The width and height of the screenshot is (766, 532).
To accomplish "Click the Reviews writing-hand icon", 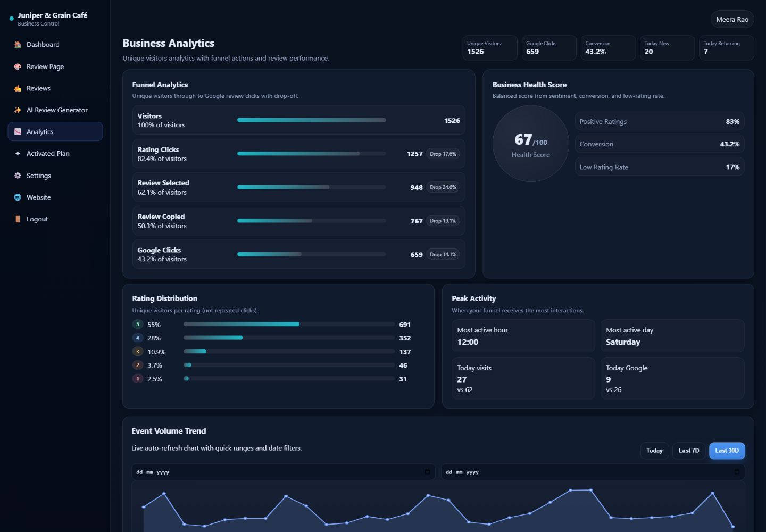I will click(18, 89).
